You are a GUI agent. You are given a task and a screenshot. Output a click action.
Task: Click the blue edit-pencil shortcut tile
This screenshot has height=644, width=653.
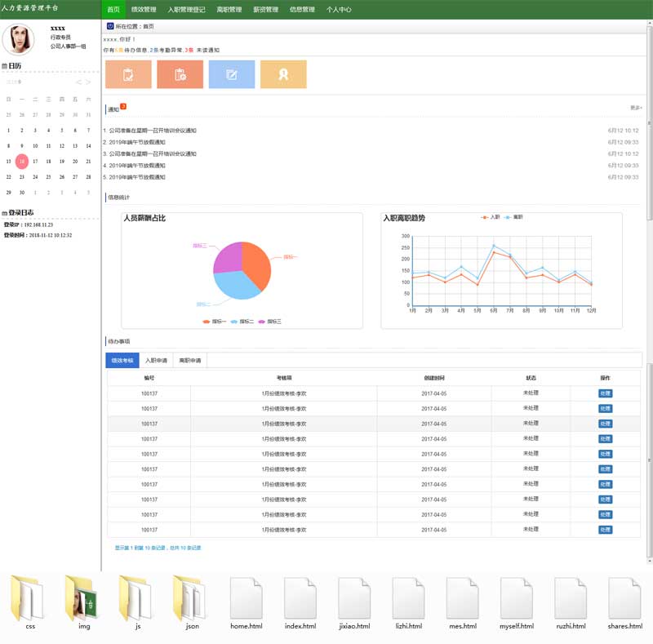[232, 74]
